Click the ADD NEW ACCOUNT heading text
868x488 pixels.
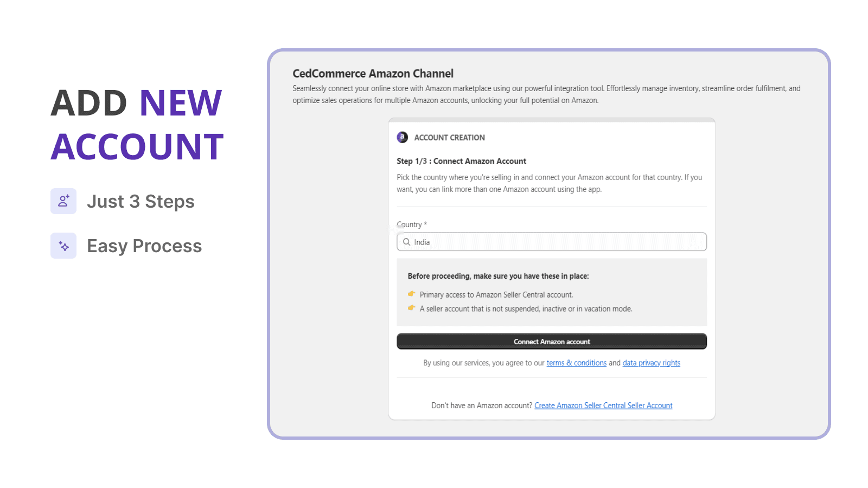pos(137,124)
